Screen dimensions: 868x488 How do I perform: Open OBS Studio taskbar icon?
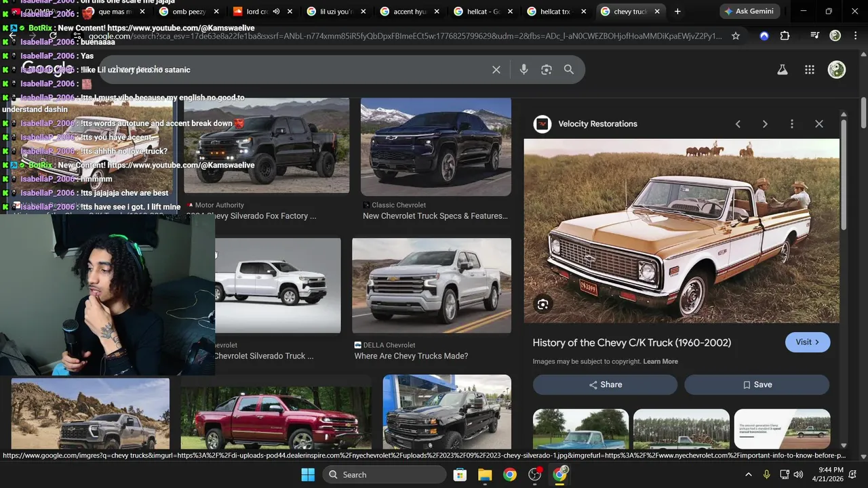tap(535, 474)
